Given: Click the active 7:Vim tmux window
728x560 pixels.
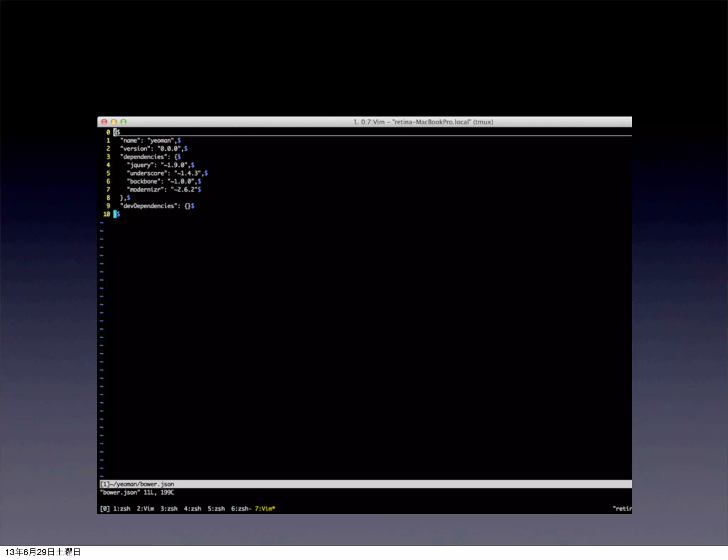Looking at the screenshot, I should [x=264, y=508].
